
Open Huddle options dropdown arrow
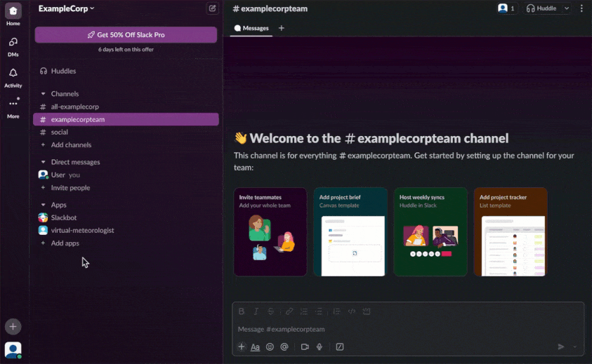click(566, 8)
